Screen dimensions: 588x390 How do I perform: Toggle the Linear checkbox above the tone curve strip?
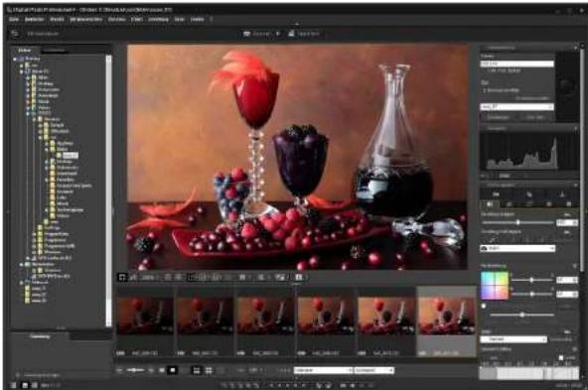[x=561, y=358]
